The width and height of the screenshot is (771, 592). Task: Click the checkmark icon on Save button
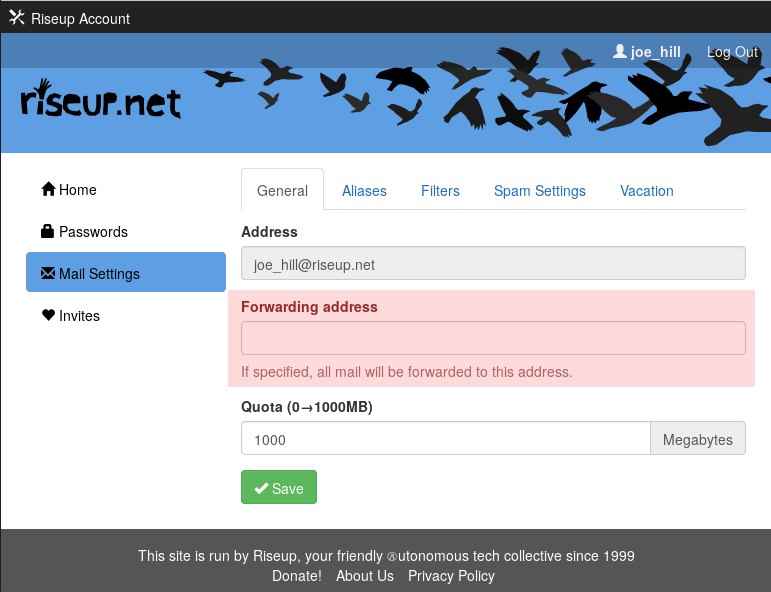tap(261, 488)
